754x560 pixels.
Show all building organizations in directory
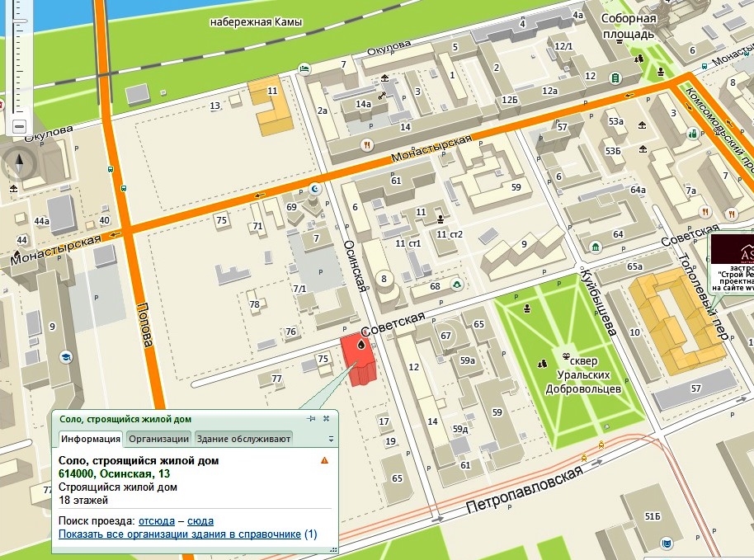[x=187, y=534]
